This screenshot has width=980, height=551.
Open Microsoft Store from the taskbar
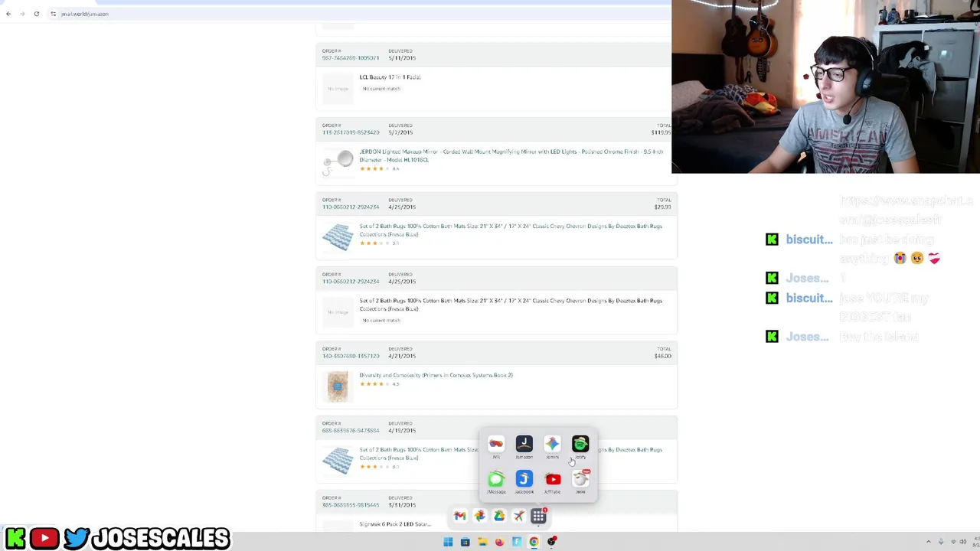[465, 542]
